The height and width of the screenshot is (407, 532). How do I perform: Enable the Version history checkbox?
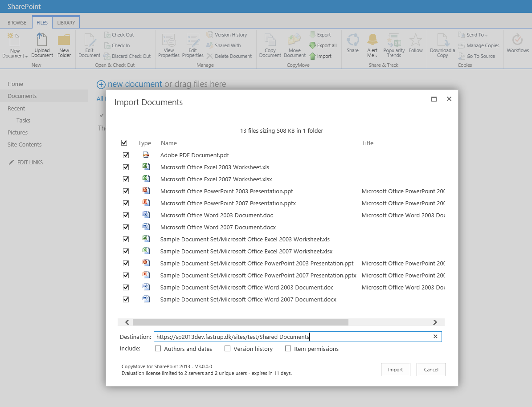pyautogui.click(x=227, y=349)
